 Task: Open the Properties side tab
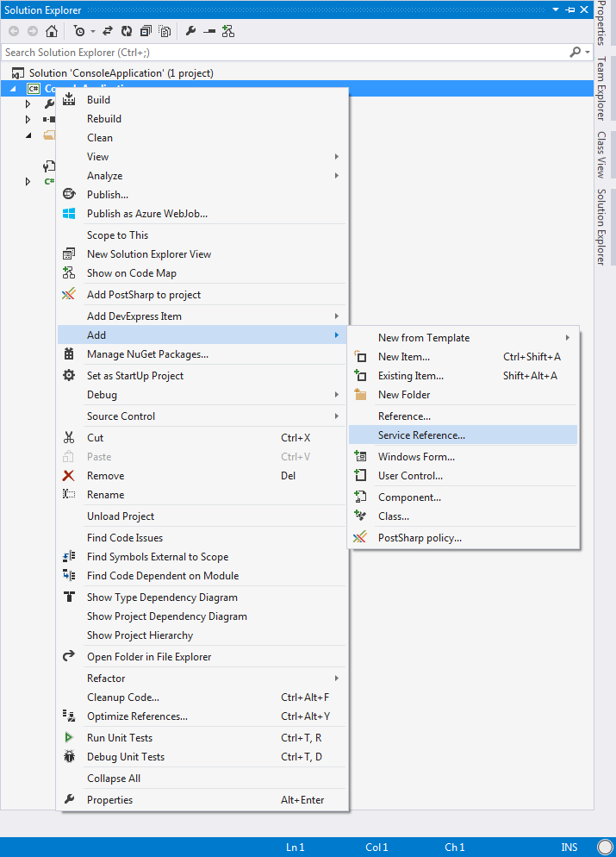click(x=600, y=23)
